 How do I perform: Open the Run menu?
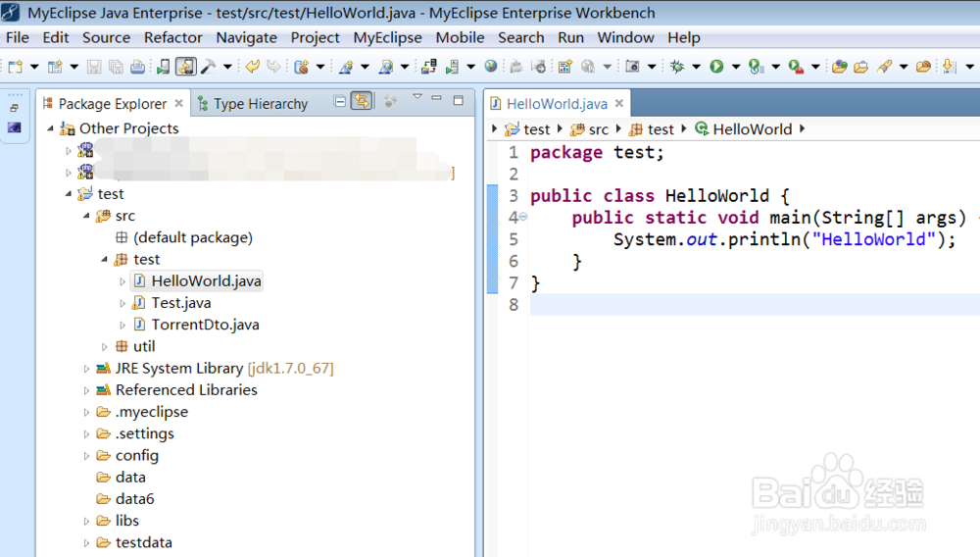[570, 37]
